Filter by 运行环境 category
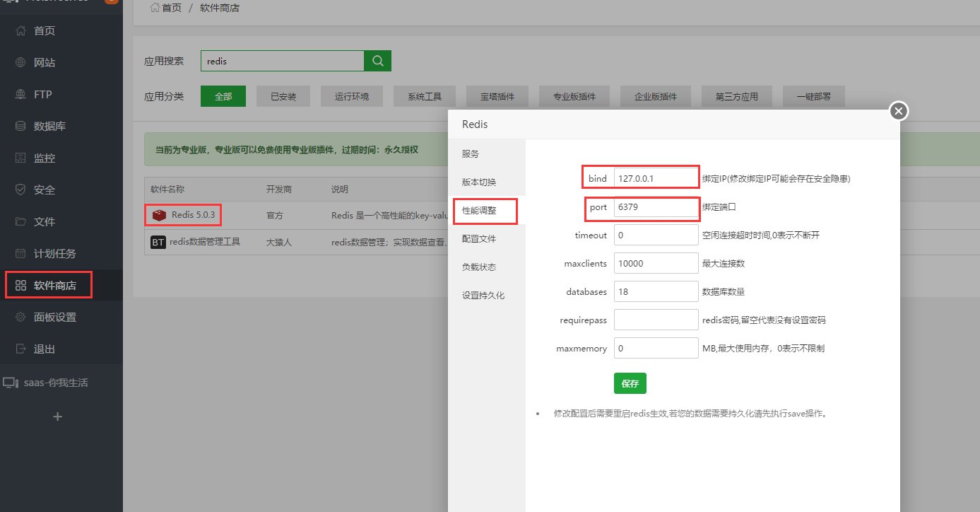Screen dimensions: 980x512 click(352, 96)
